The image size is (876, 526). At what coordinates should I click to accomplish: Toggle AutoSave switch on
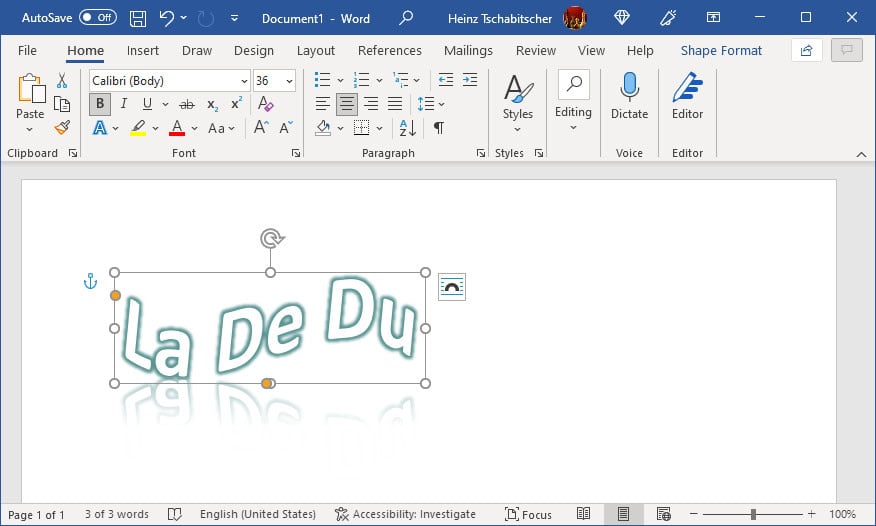pos(98,17)
